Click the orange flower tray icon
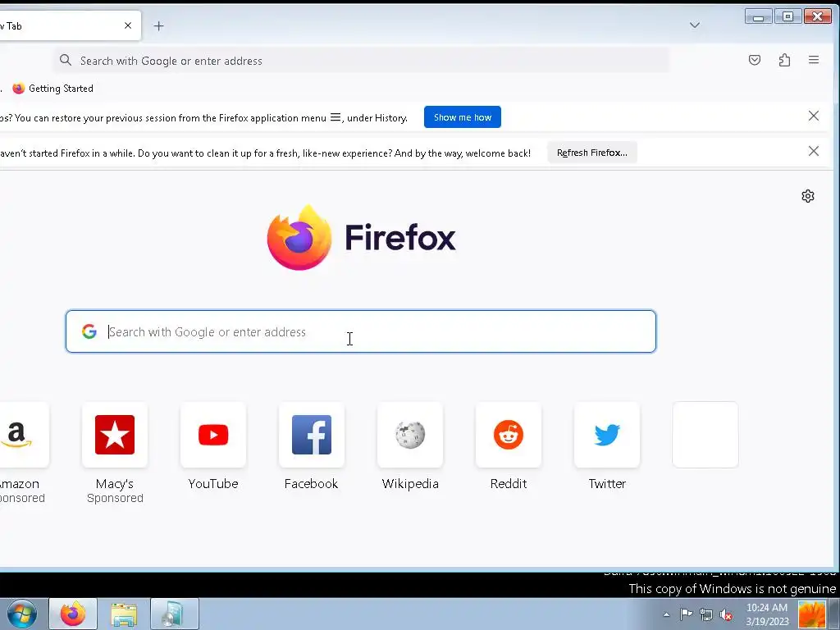 tap(812, 614)
